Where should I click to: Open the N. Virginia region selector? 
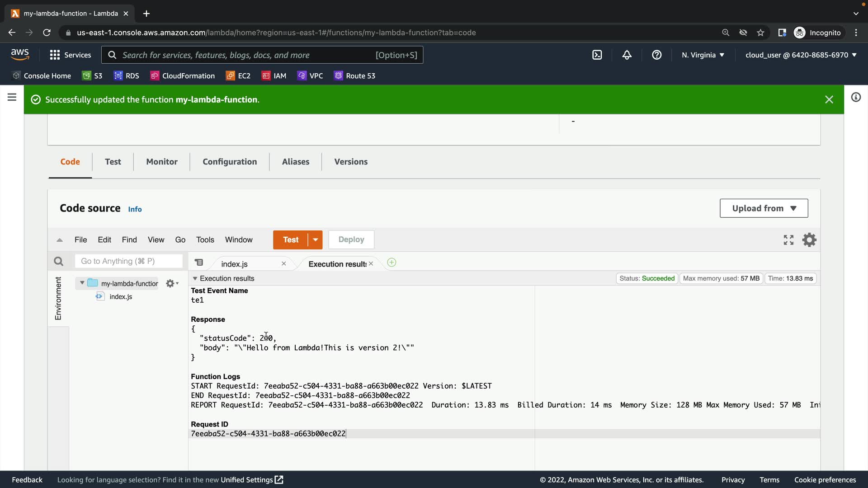[x=703, y=55]
